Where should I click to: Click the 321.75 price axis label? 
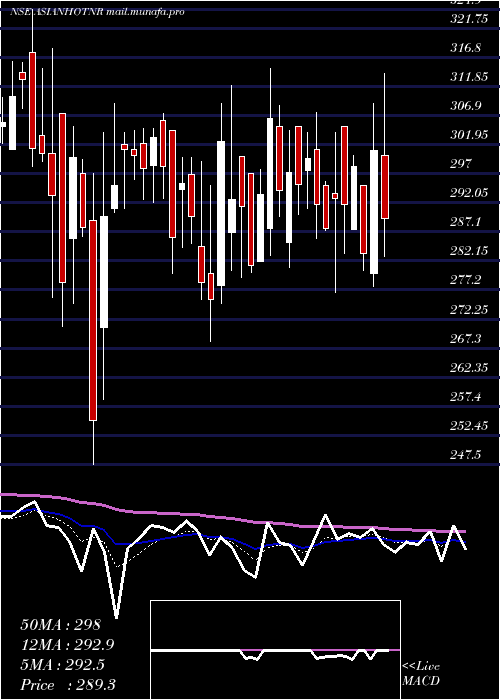tap(469, 19)
